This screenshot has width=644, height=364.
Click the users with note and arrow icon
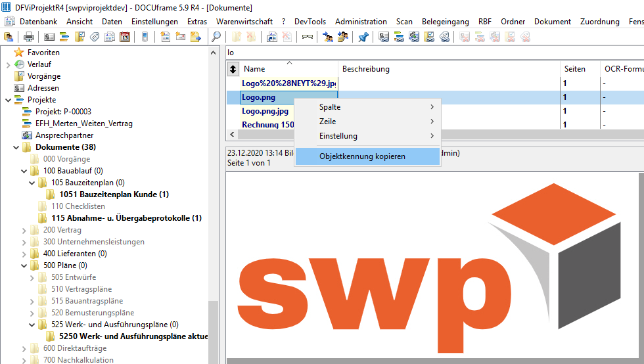(343, 37)
